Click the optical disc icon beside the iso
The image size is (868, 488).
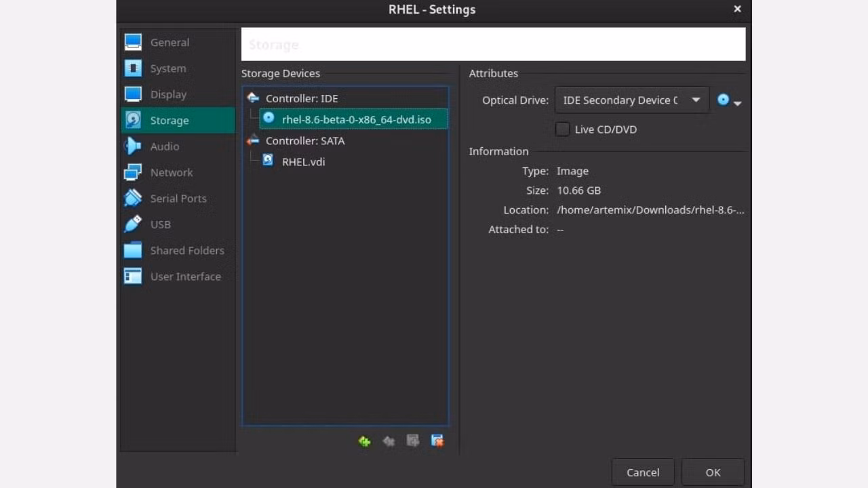coord(269,118)
